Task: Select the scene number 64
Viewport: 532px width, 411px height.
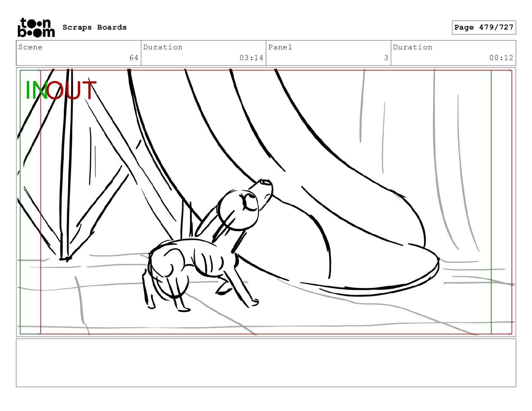Action: 134,58
